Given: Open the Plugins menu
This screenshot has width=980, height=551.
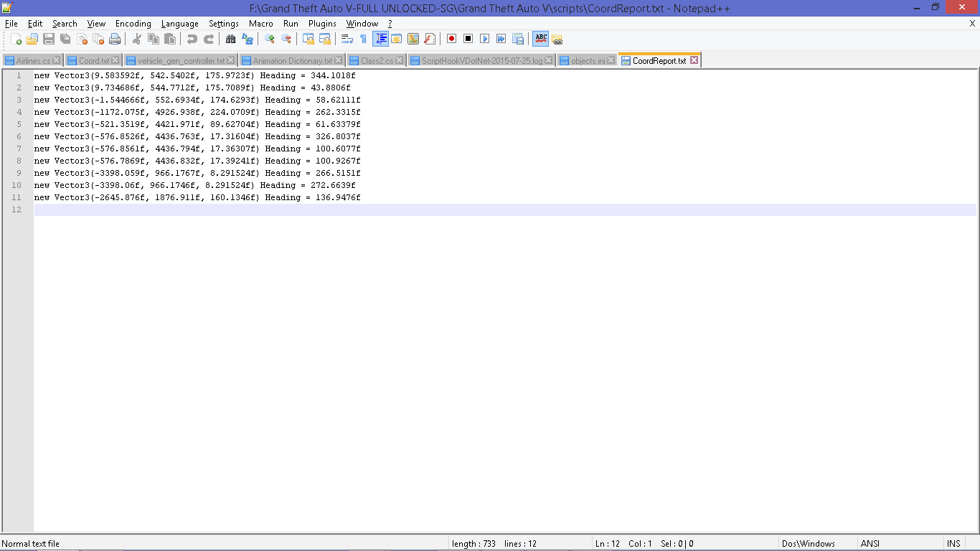Looking at the screenshot, I should pos(322,24).
